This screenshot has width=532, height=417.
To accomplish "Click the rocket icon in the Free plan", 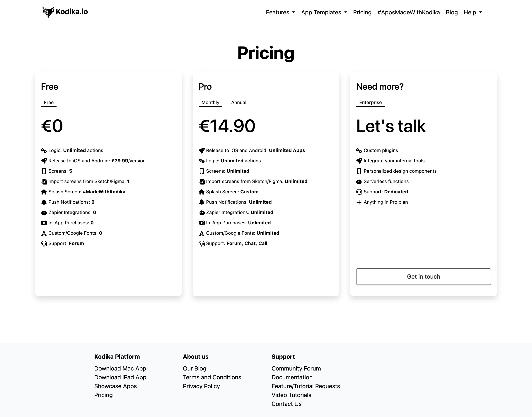I will (x=44, y=161).
